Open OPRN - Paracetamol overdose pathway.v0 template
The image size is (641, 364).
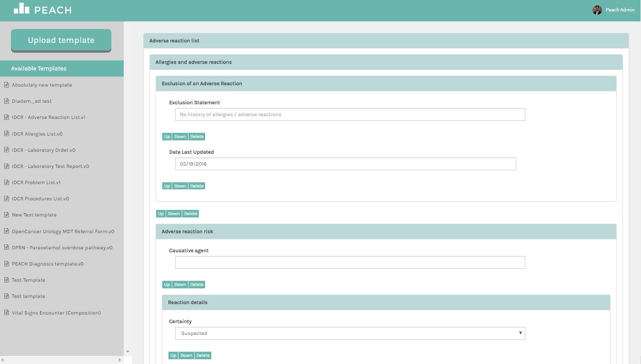point(62,248)
